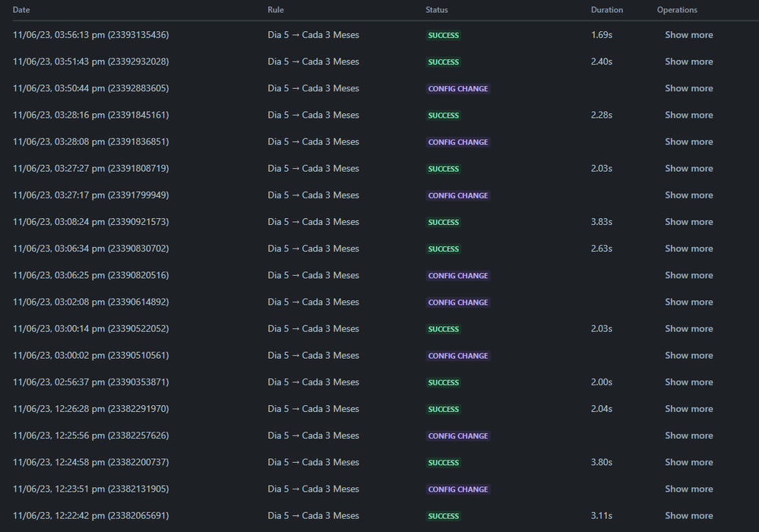Click duration value 2.28s
This screenshot has height=532, width=759.
click(601, 115)
